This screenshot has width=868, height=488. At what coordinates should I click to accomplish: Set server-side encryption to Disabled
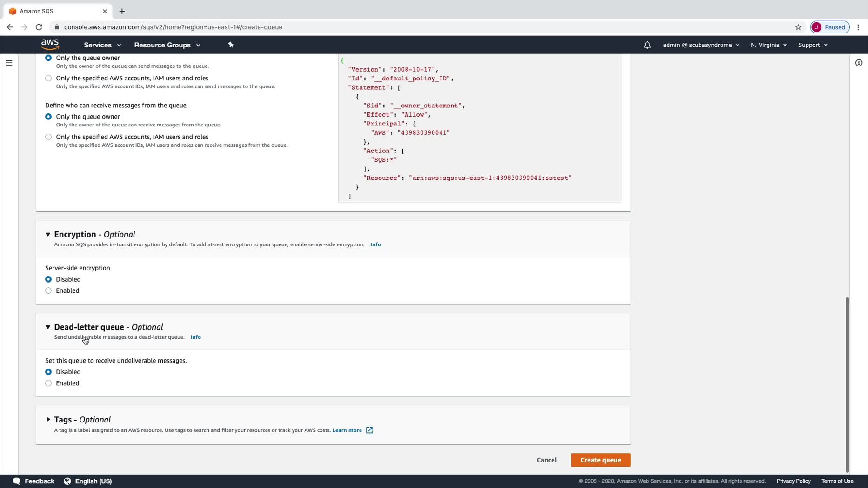(x=48, y=279)
